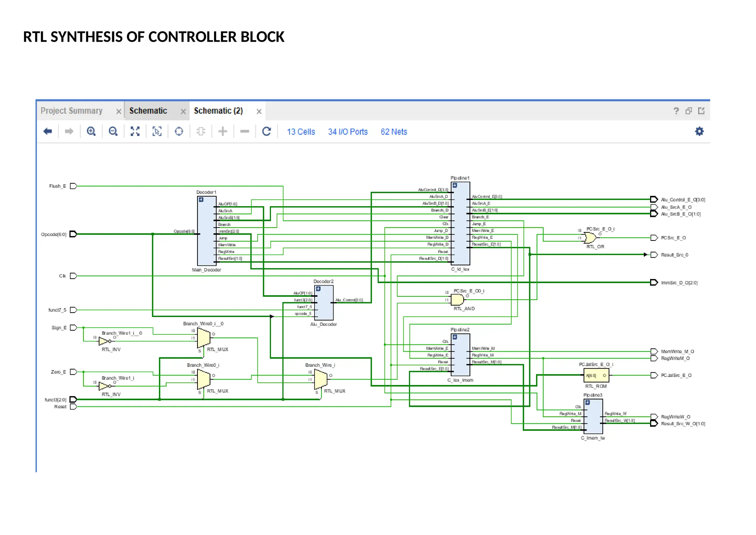Open the 13 Cells link
Screen dimensions: 756x535
301,132
